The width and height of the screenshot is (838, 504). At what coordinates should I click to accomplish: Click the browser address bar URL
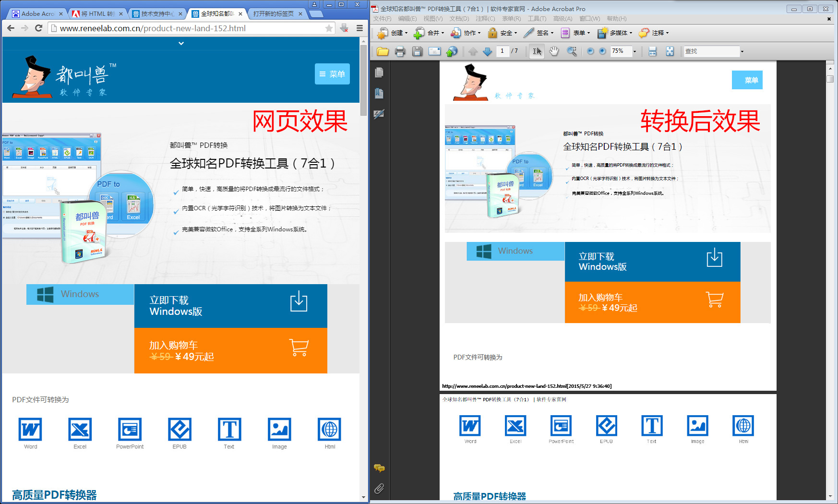point(187,28)
